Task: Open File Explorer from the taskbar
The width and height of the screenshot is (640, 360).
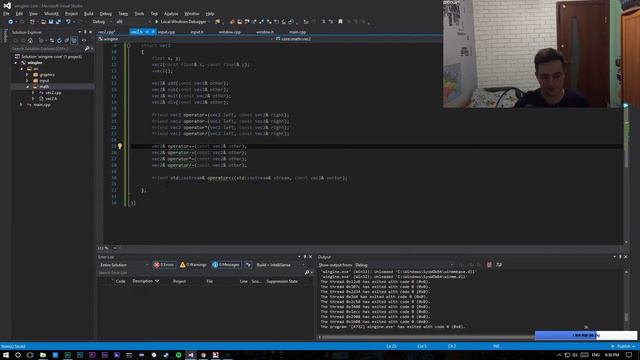Action: [42, 355]
